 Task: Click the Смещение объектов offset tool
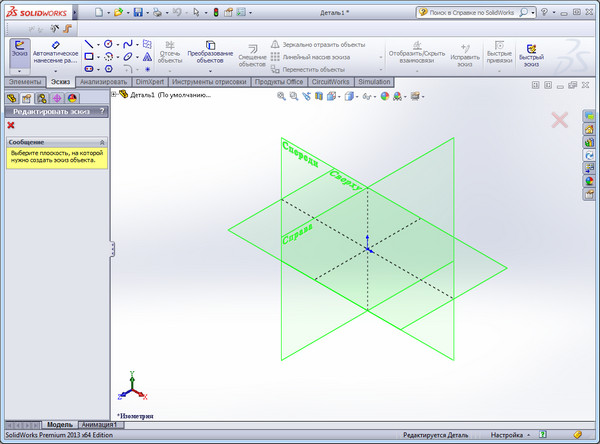click(253, 52)
